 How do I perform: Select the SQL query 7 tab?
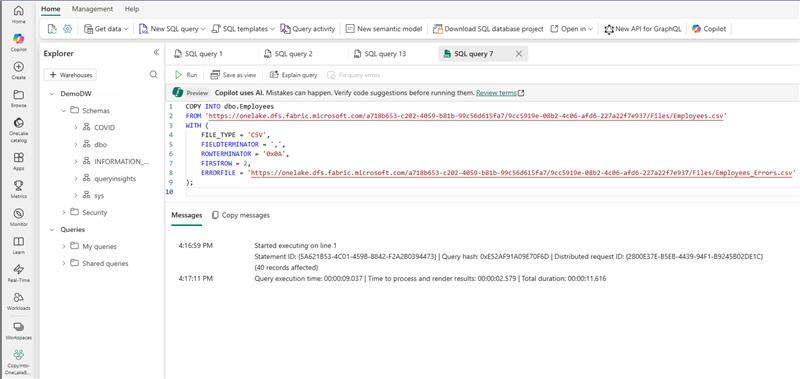[x=473, y=54]
